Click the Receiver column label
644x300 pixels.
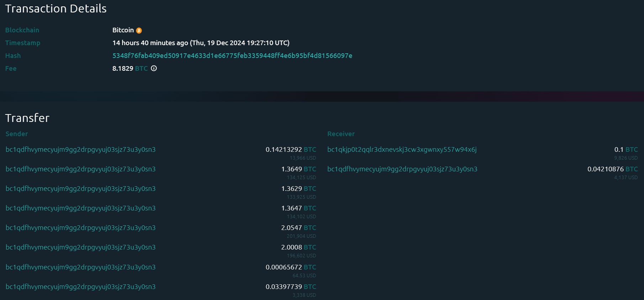point(341,134)
